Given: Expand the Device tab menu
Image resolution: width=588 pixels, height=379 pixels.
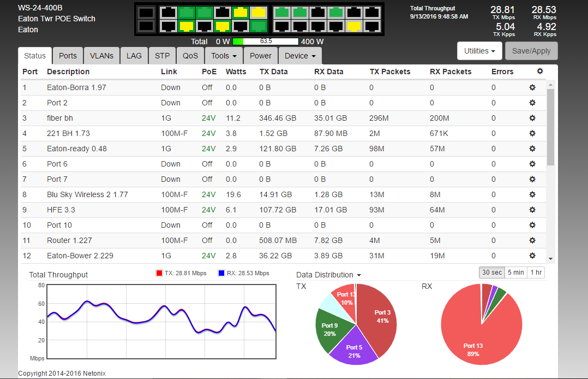Looking at the screenshot, I should (x=300, y=56).
